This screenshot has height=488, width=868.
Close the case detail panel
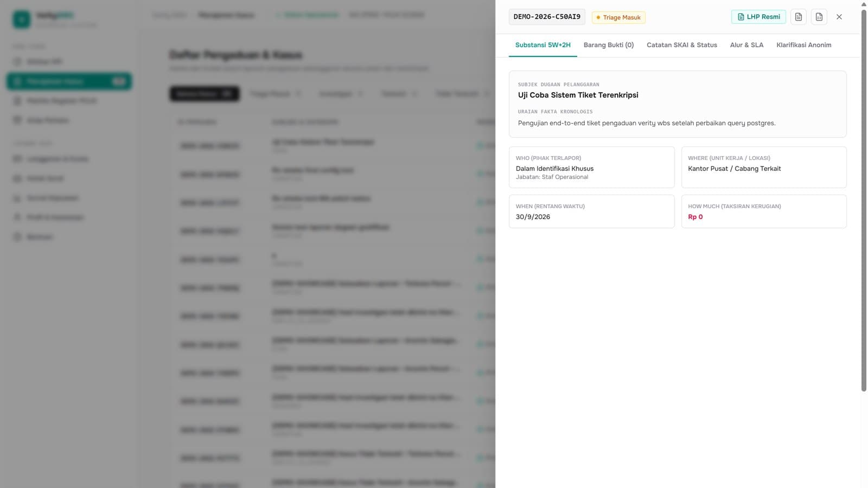click(839, 17)
